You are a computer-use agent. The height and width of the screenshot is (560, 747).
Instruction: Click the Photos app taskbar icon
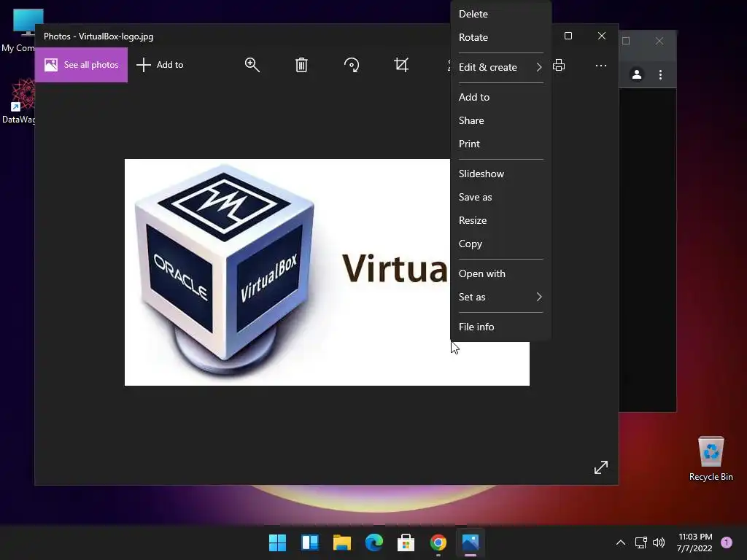coord(471,542)
